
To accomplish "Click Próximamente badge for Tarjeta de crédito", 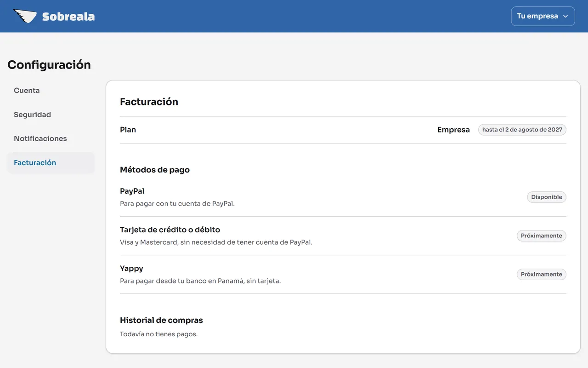I will pyautogui.click(x=542, y=236).
